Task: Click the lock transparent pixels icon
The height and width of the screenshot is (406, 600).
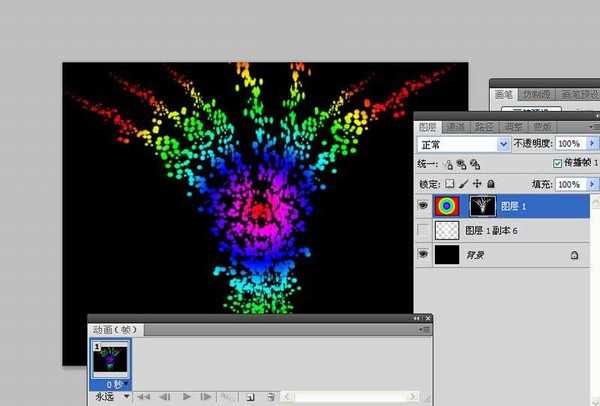Action: [450, 185]
